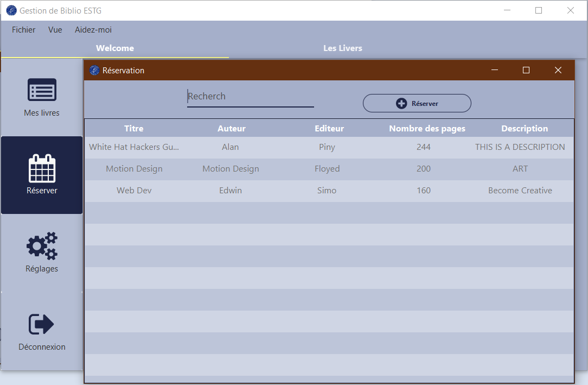Select the Motion Design title cell
This screenshot has width=588, height=385.
(x=134, y=169)
